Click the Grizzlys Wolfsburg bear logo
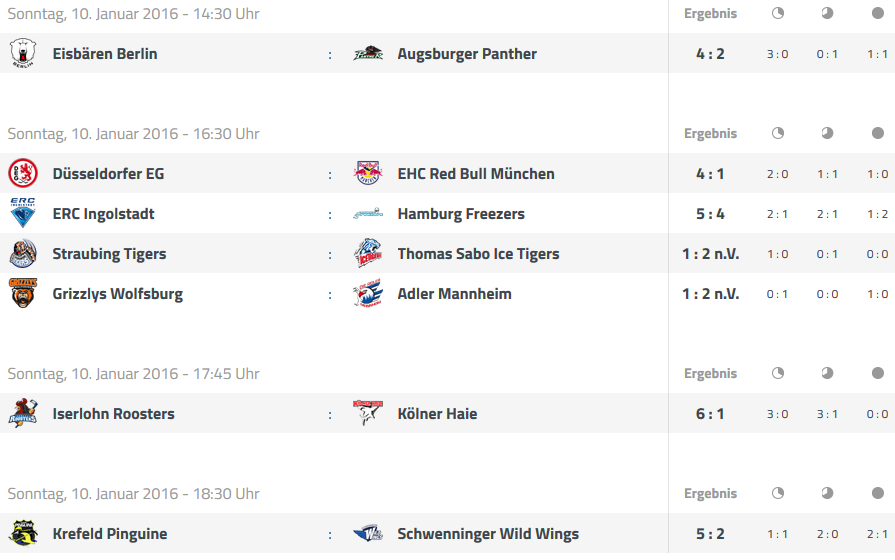 [x=23, y=293]
